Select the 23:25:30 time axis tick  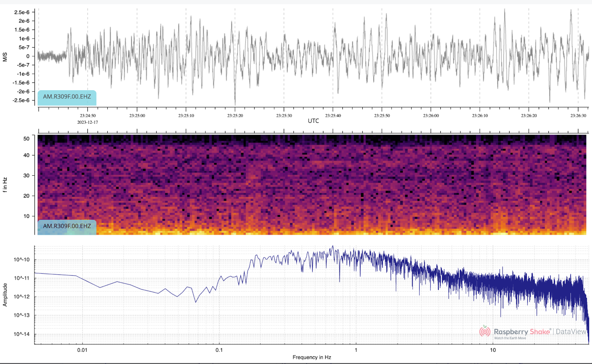(284, 116)
